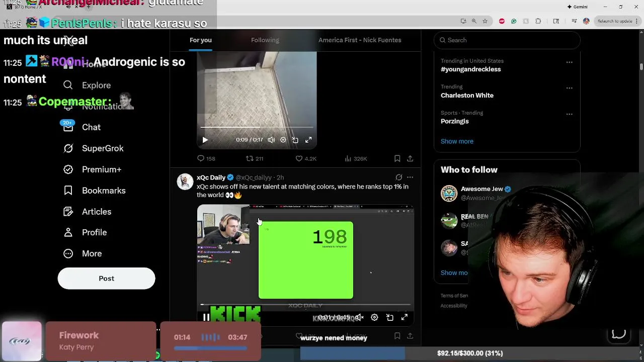644x362 pixels.
Task: Like the post with 4.2K likes
Action: pos(305,158)
